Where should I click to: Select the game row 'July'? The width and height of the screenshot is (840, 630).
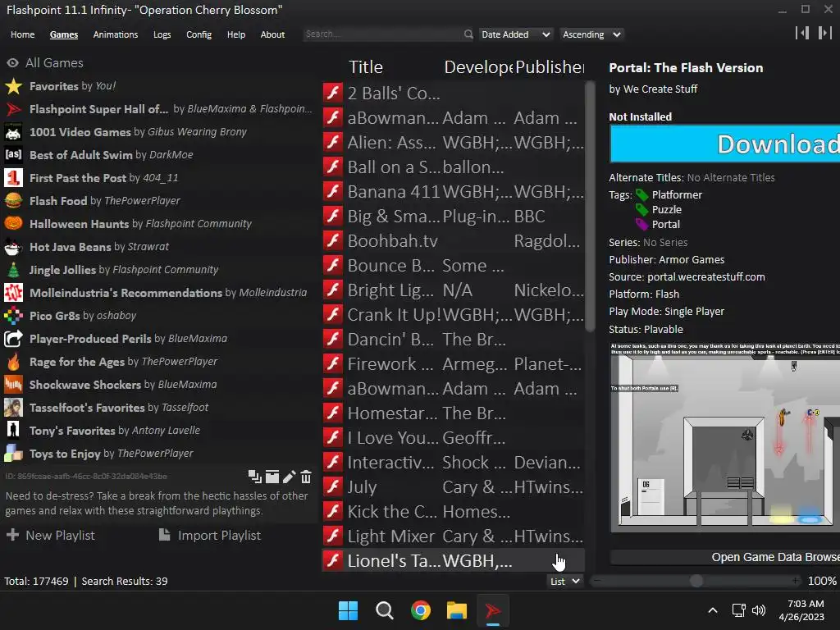453,487
